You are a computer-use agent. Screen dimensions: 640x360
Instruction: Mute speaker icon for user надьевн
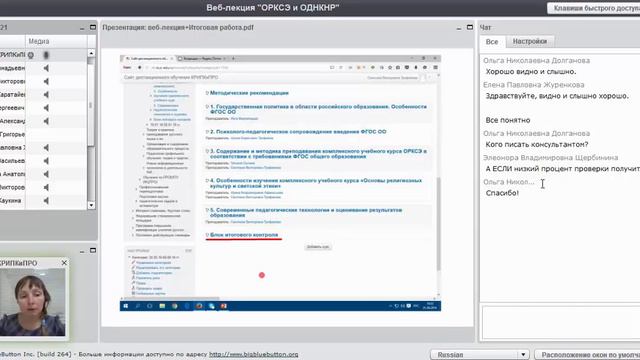click(46, 68)
